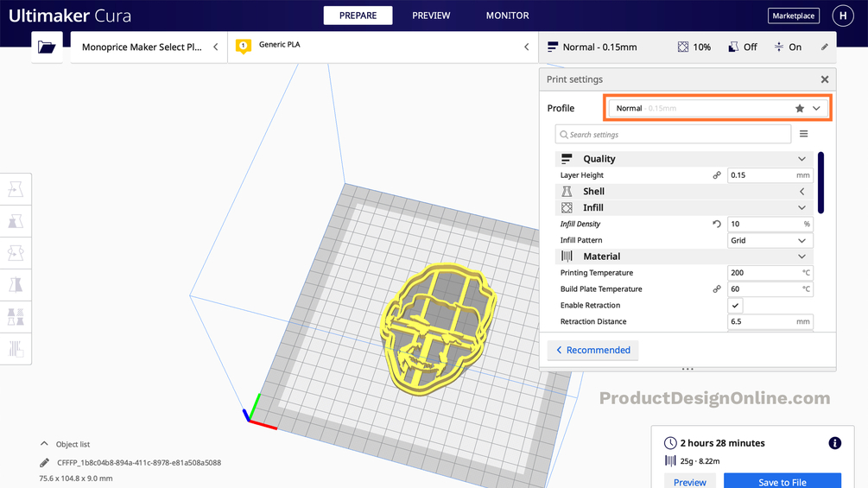Click the Save to File button
Screen dimensions: 868x488
click(x=782, y=481)
